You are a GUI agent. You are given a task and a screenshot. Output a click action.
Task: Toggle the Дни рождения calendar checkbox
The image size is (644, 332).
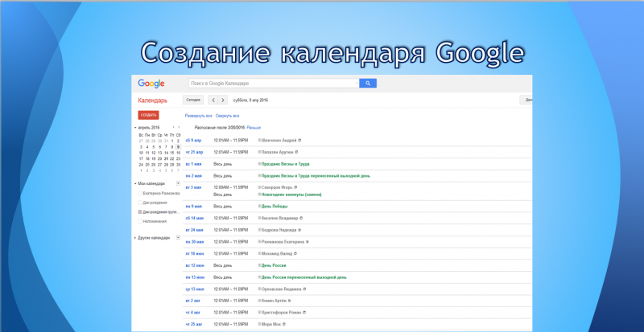click(140, 203)
